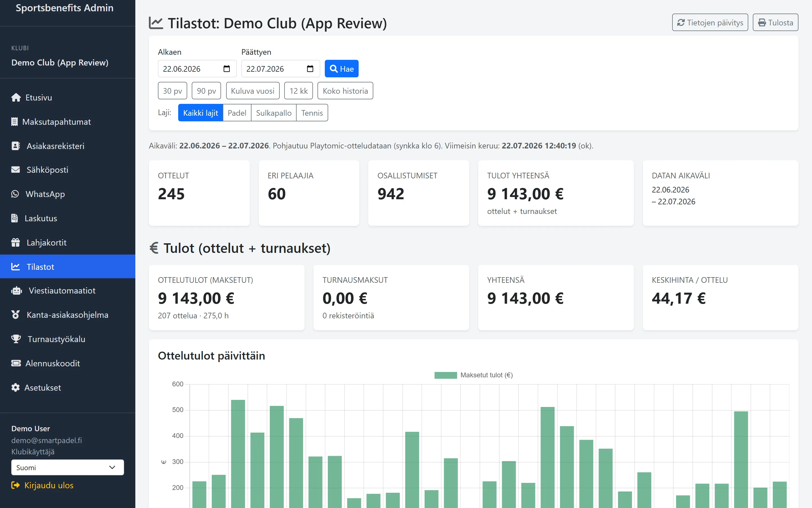This screenshot has height=508, width=812.
Task: Click Demo Club (App Review) club name in sidebar
Action: 60,63
